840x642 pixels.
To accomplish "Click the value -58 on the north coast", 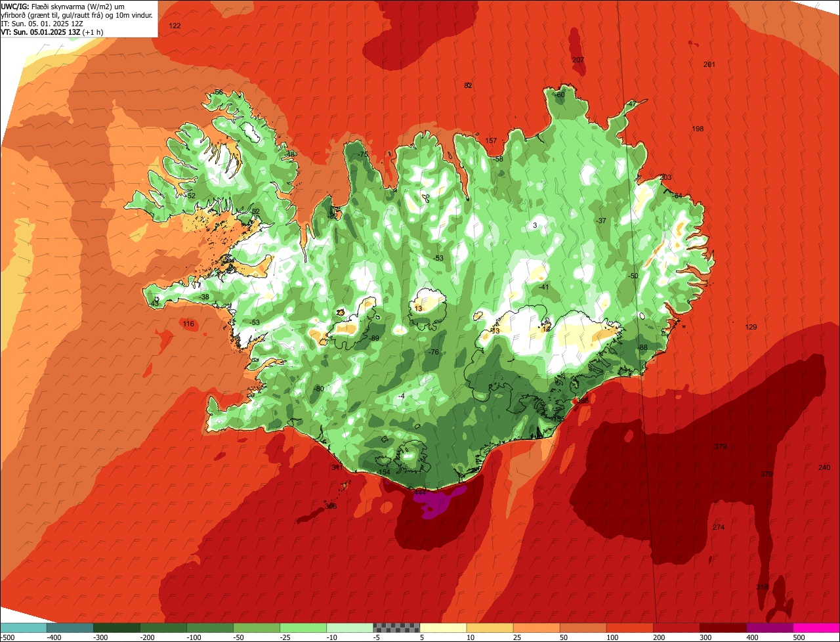I will coord(498,159).
